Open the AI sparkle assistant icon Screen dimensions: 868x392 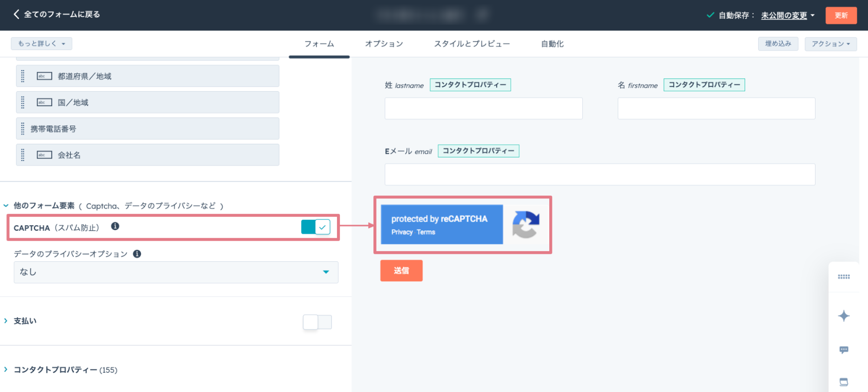pos(844,316)
